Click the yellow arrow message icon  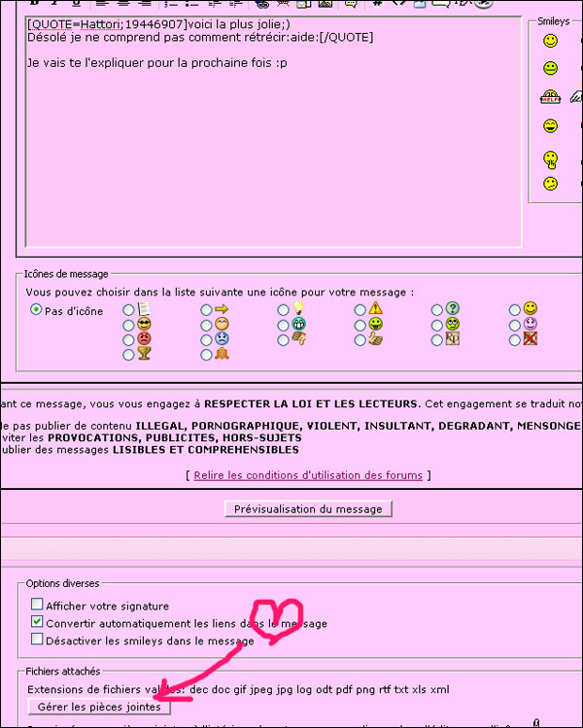pos(222,309)
